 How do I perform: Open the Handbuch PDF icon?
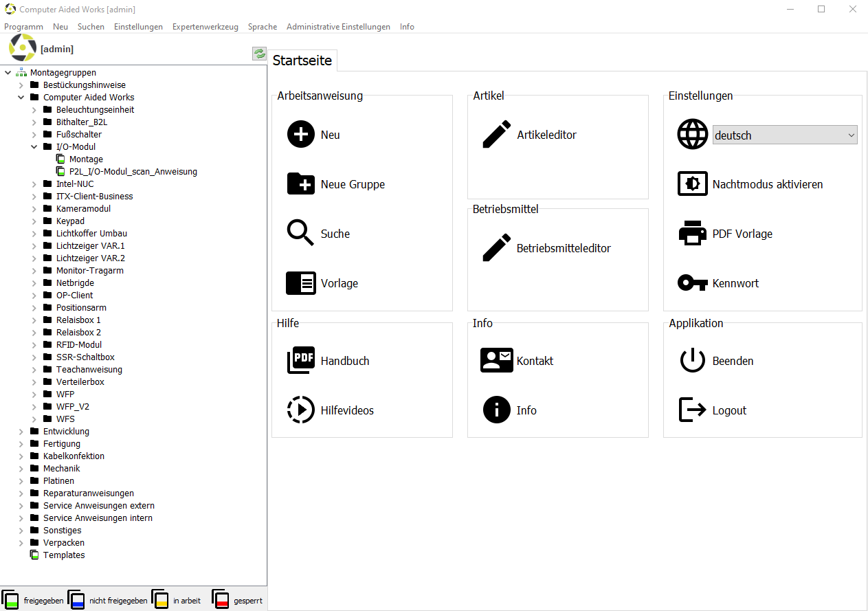[301, 361]
